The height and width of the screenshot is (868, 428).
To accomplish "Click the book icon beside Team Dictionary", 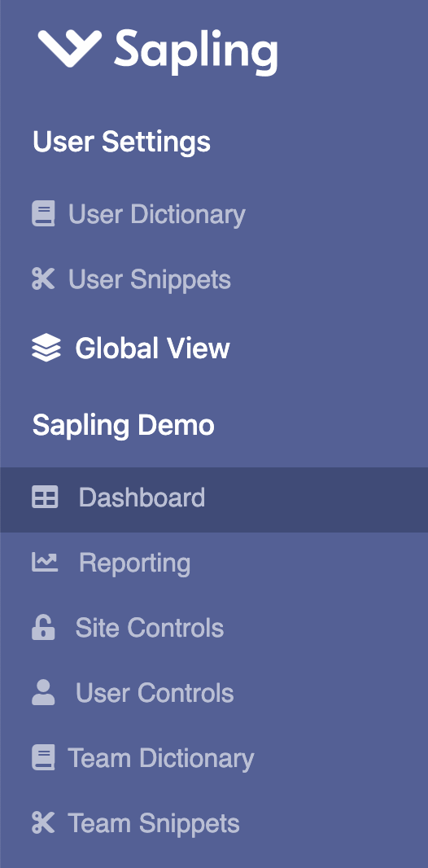I will [43, 758].
